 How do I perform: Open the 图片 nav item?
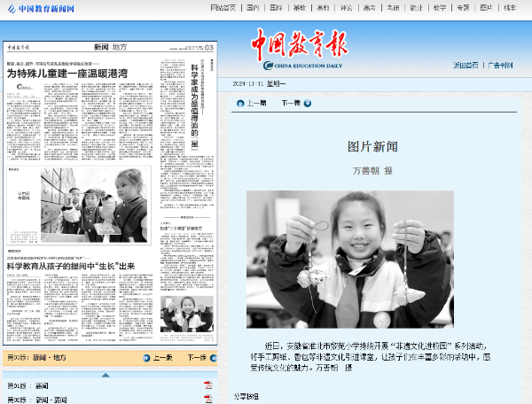[x=487, y=8]
